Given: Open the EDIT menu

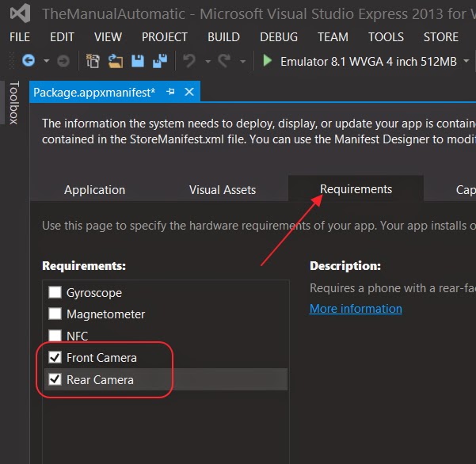Looking at the screenshot, I should (x=62, y=37).
